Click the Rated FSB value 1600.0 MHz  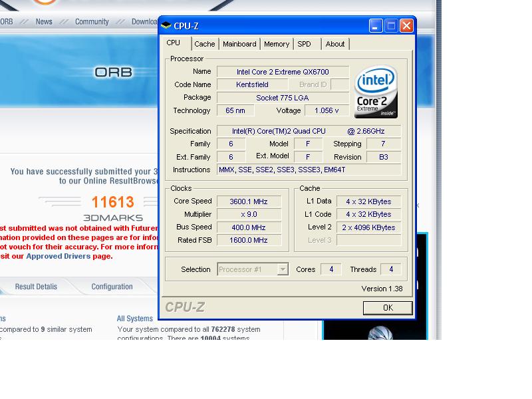point(249,240)
